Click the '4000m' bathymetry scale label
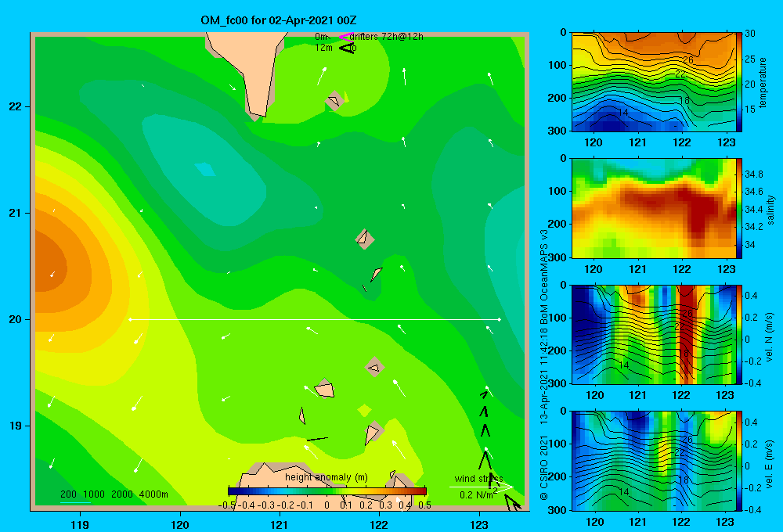 click(153, 494)
